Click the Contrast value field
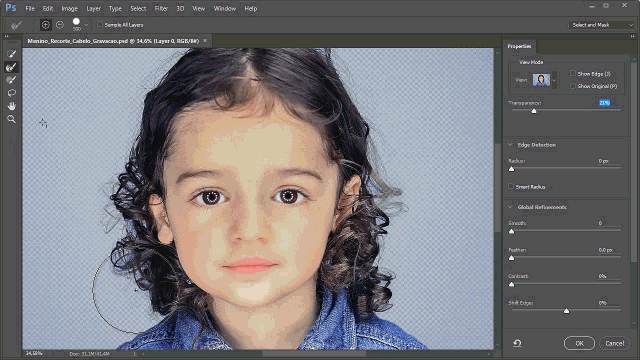Viewport: 640px width, 360px height. [x=609, y=276]
